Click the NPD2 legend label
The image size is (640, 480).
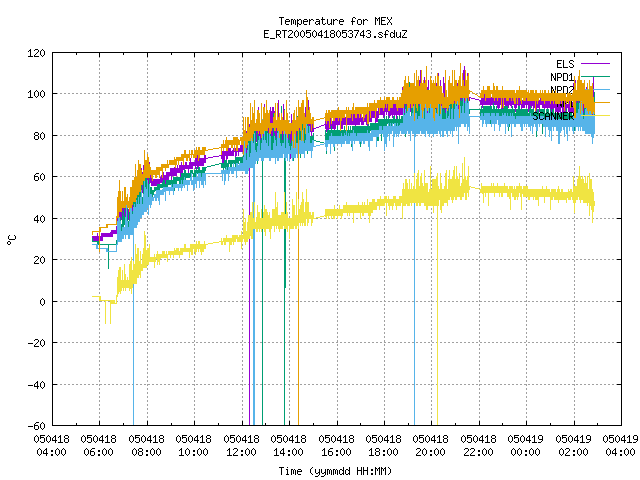click(x=562, y=90)
